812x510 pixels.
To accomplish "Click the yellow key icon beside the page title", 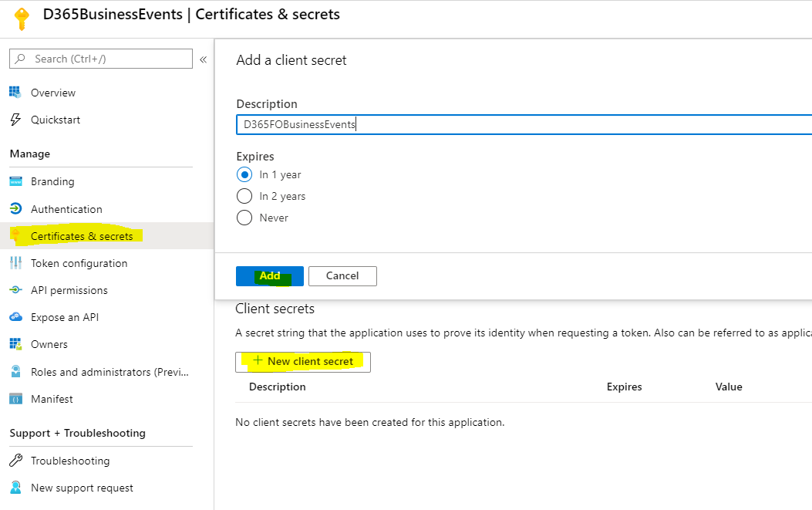I will [22, 19].
